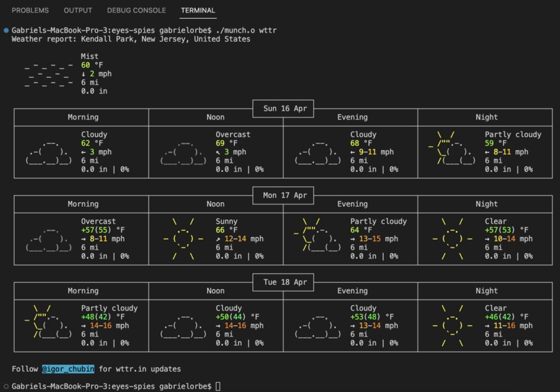560x392 pixels.
Task: Click the empty circle beside the last prompt
Action: pos(6,386)
